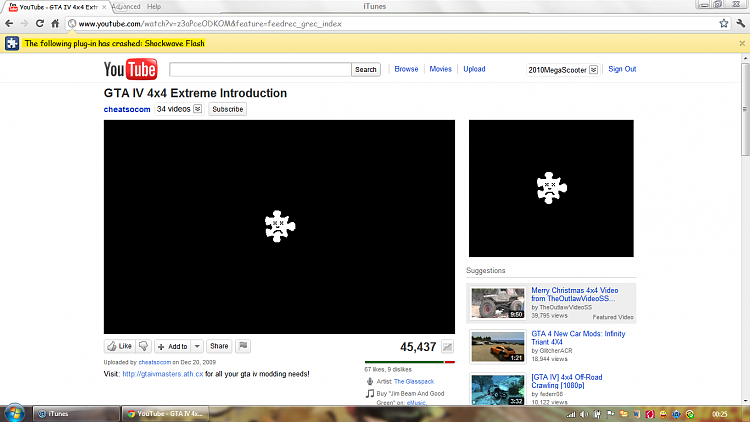
Task: Click the video title GTA IV 4x4 Extreme Introduction
Action: click(x=195, y=93)
